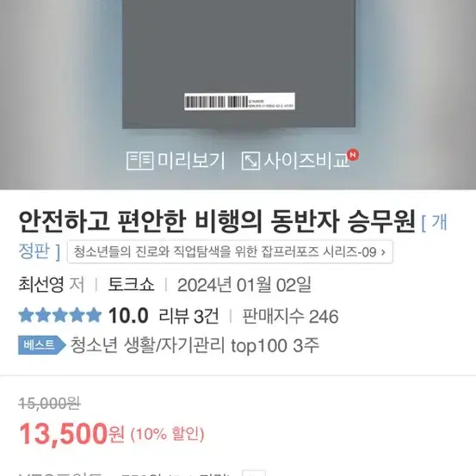This screenshot has height=476, width=476.
Task: Click the blue 베스트 badge
Action: 42,345
